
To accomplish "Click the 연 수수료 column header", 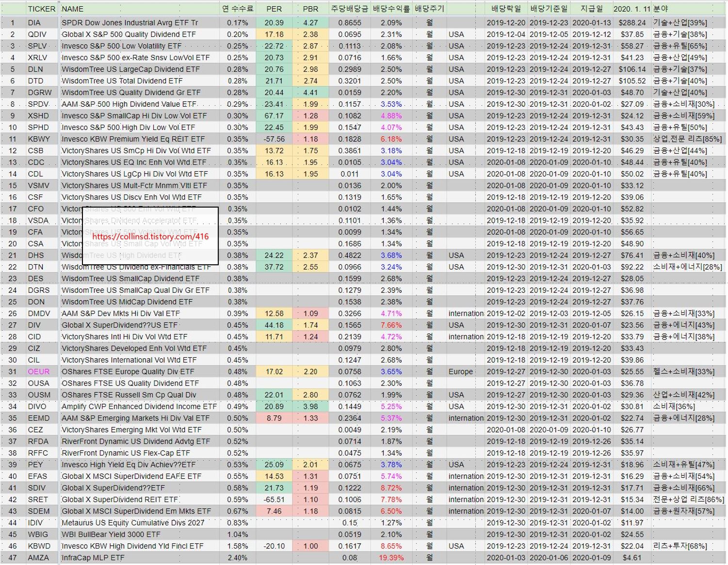I will click(237, 9).
